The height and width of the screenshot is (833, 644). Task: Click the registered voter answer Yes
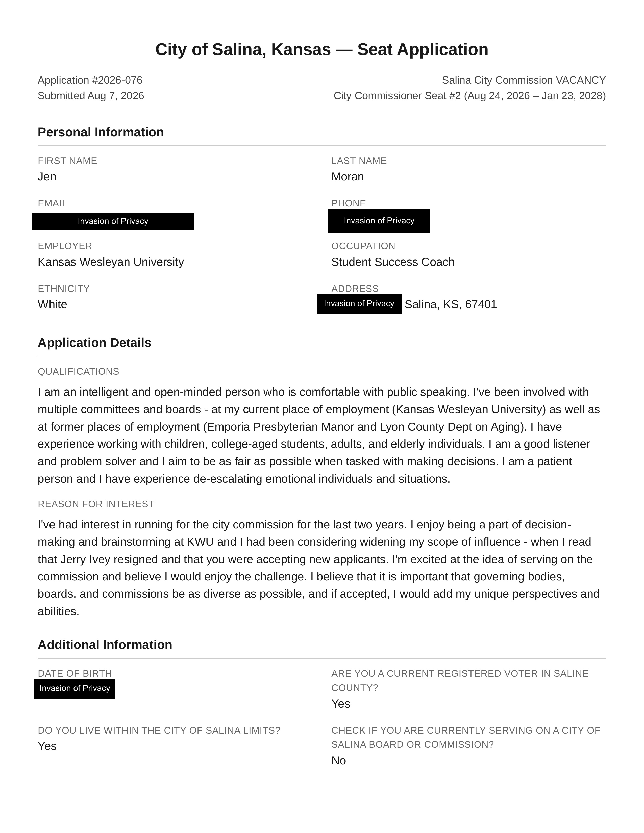tap(341, 704)
